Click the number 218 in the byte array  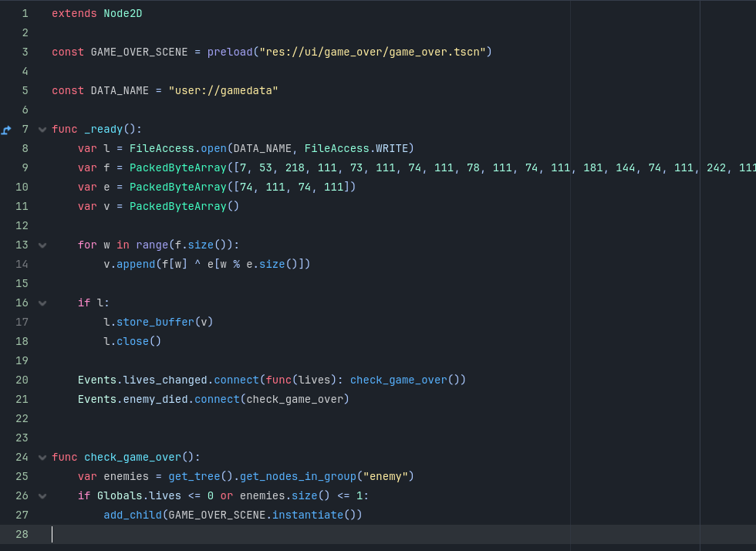295,168
